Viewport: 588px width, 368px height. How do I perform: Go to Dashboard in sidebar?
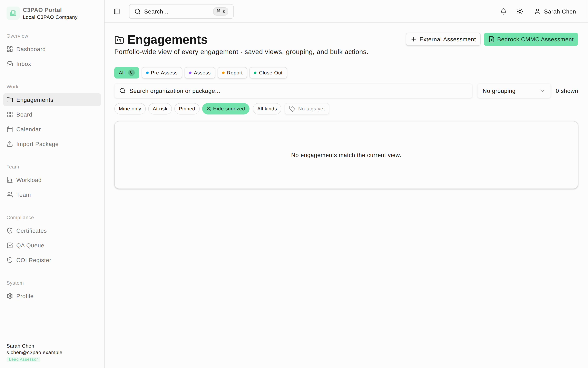(x=52, y=49)
